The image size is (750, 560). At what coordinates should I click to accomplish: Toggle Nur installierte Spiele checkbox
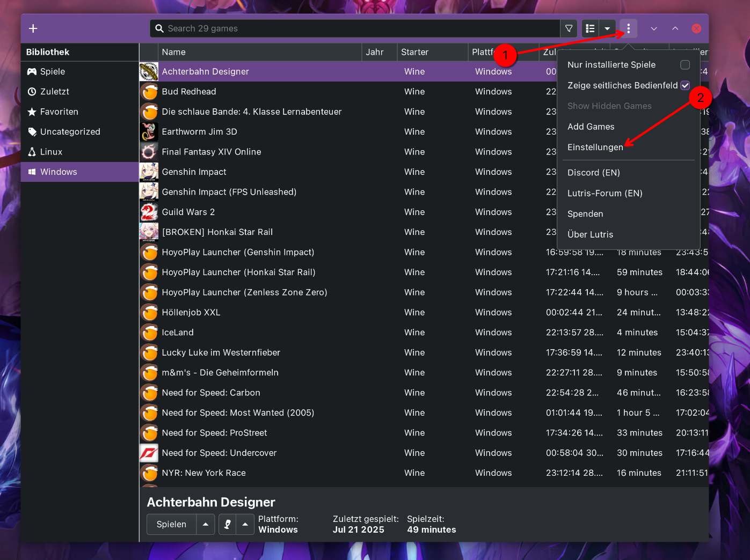tap(685, 65)
